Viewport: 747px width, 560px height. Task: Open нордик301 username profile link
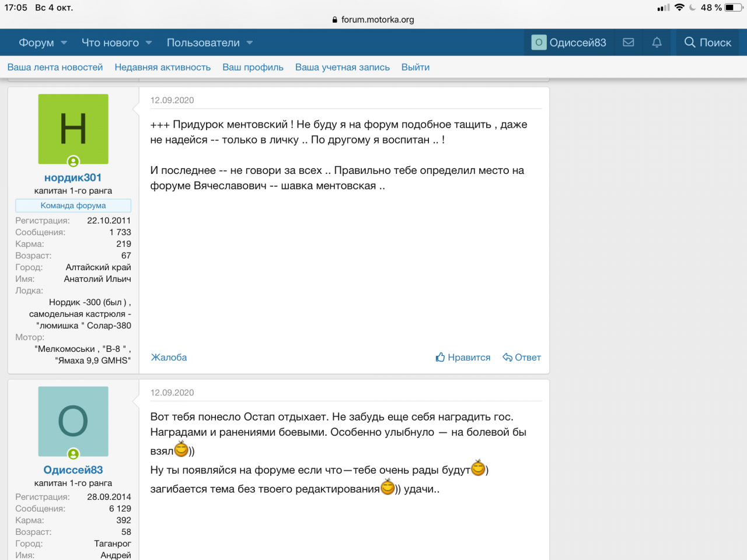pos(73,177)
